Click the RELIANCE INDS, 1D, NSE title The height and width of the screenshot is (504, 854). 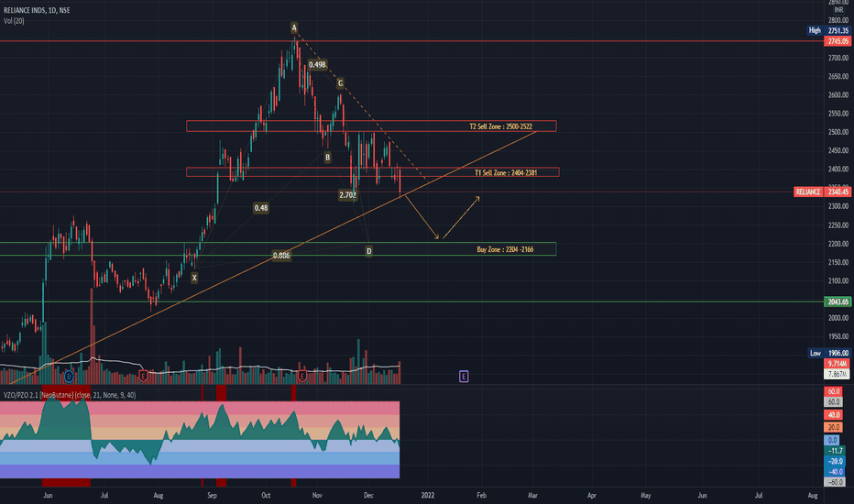tap(37, 10)
